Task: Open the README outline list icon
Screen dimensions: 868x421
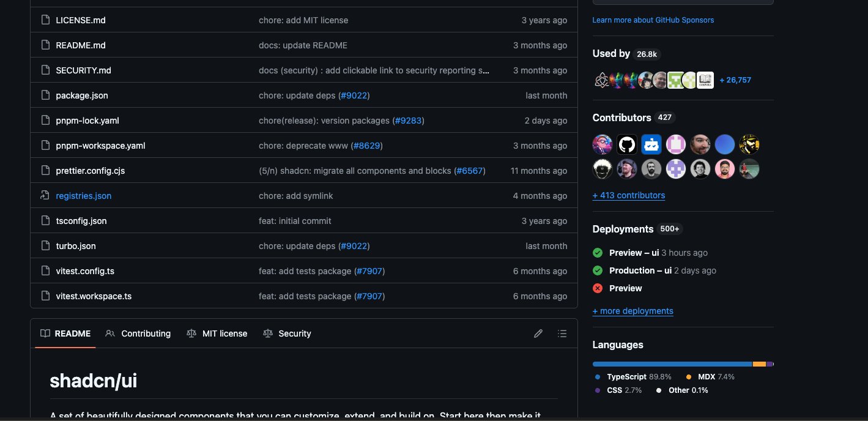Action: (562, 333)
